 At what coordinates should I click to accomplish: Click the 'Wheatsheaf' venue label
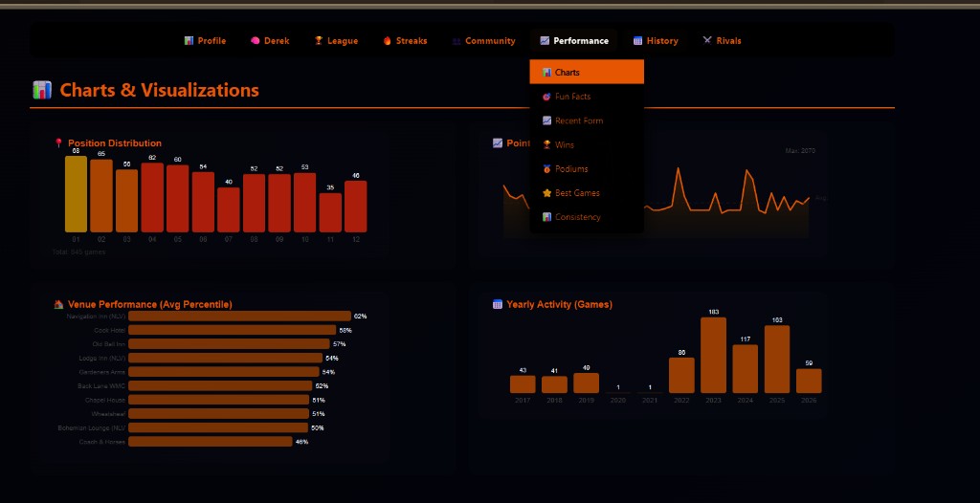[x=108, y=414]
